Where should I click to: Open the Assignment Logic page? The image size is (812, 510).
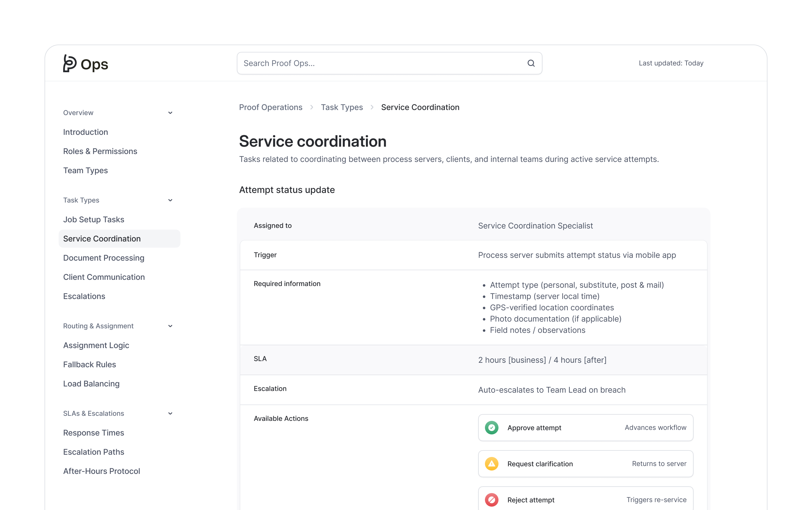pos(96,345)
